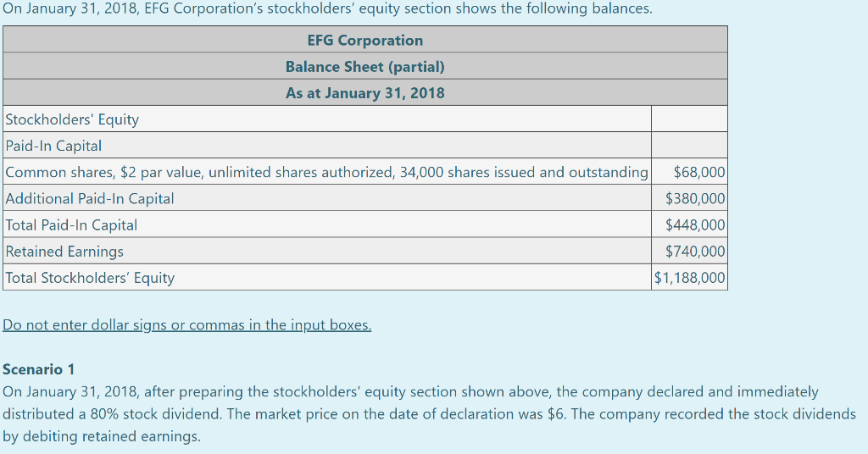Screen dimensions: 868x454
Task: Click the Balance Sheet (partial) header row
Action: click(x=364, y=66)
